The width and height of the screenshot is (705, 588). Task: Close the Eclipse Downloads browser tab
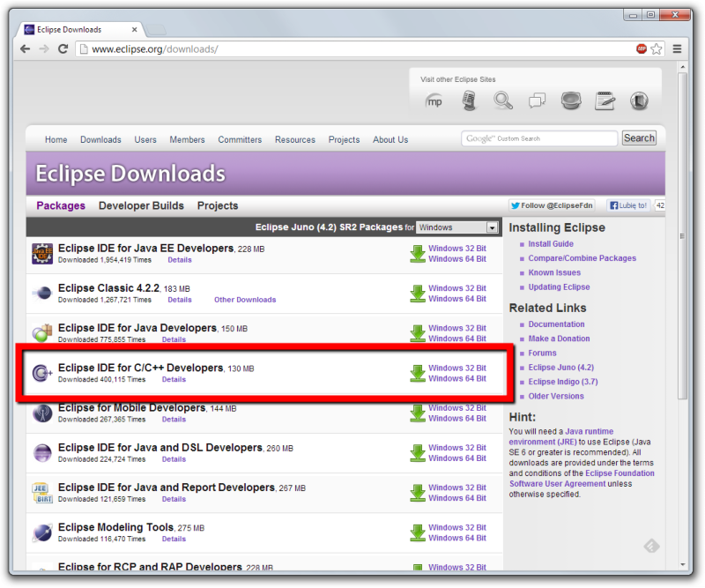[134, 30]
